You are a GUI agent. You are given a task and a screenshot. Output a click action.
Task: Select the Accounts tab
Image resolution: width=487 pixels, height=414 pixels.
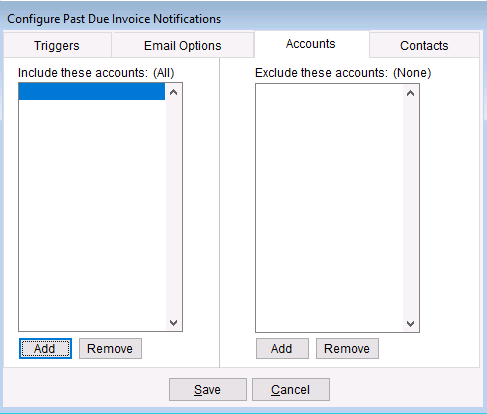coord(311,44)
